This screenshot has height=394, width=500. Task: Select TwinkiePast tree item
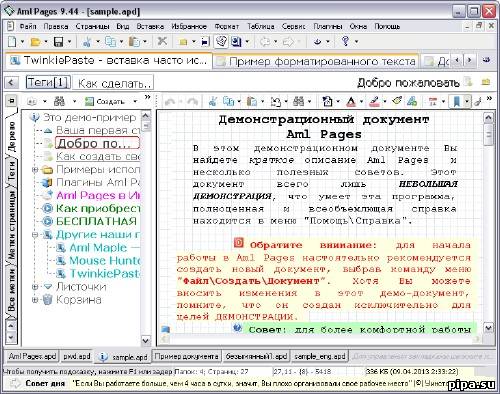click(x=104, y=274)
